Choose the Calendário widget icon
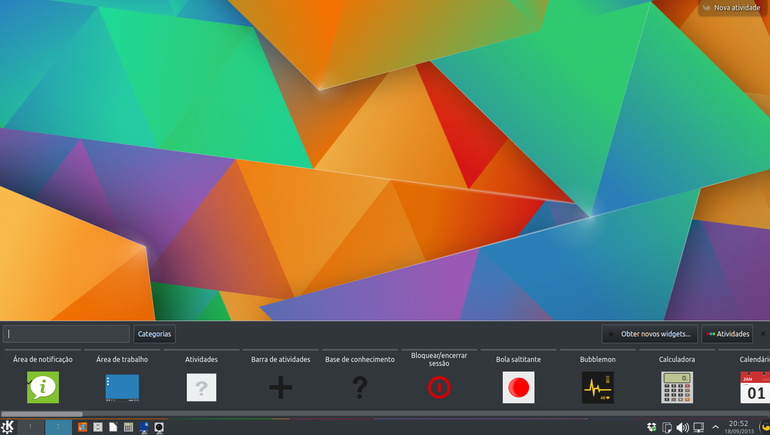The width and height of the screenshot is (770, 435). [x=755, y=387]
